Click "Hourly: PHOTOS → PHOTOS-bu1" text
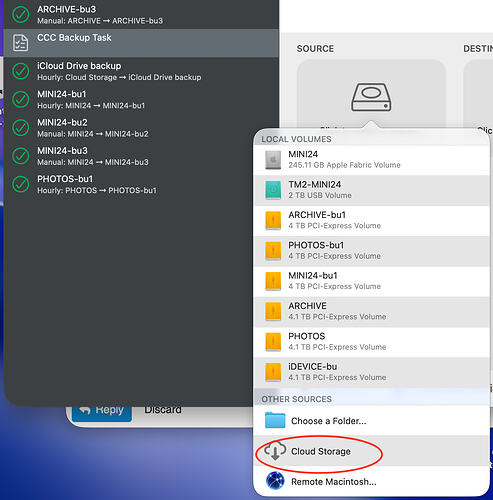Screen dimensions: 493x500 (x=97, y=191)
